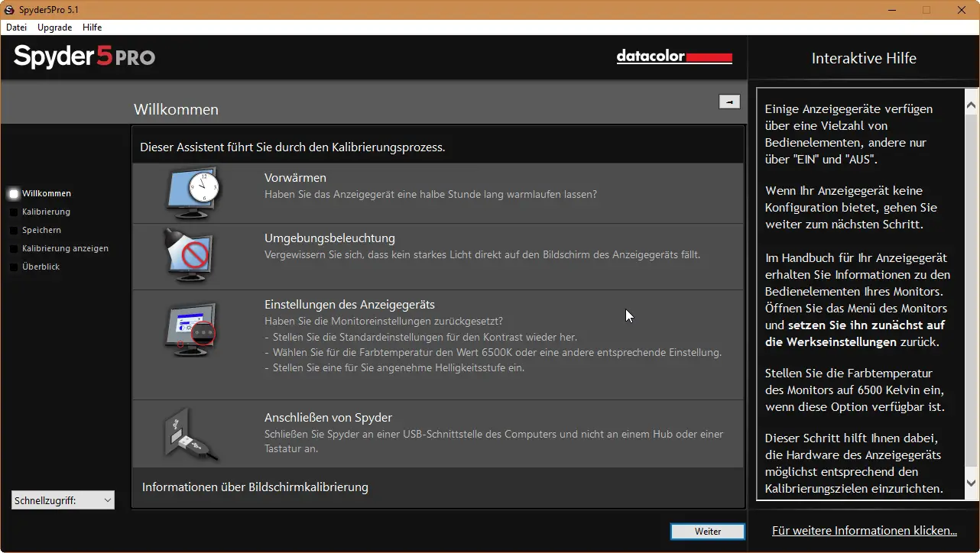
Task: Open the Schnellzugriff dropdown
Action: [x=63, y=500]
